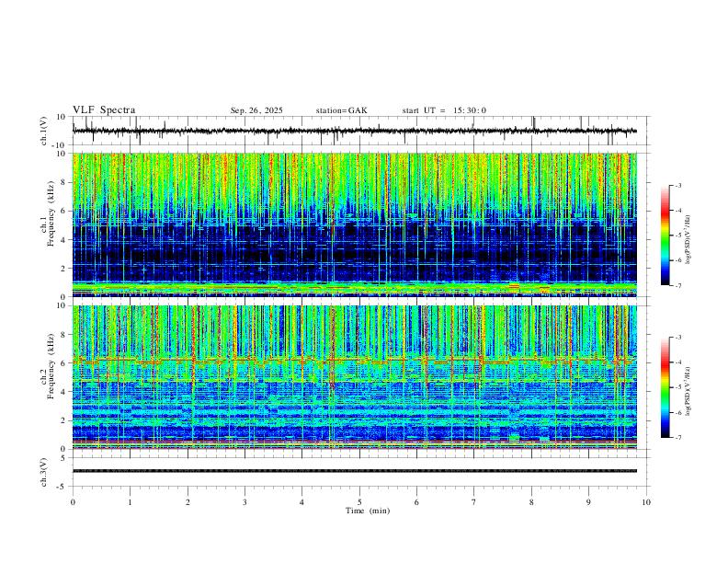Click the "10" tick on Time axis
The image size is (728, 563).
(646, 502)
